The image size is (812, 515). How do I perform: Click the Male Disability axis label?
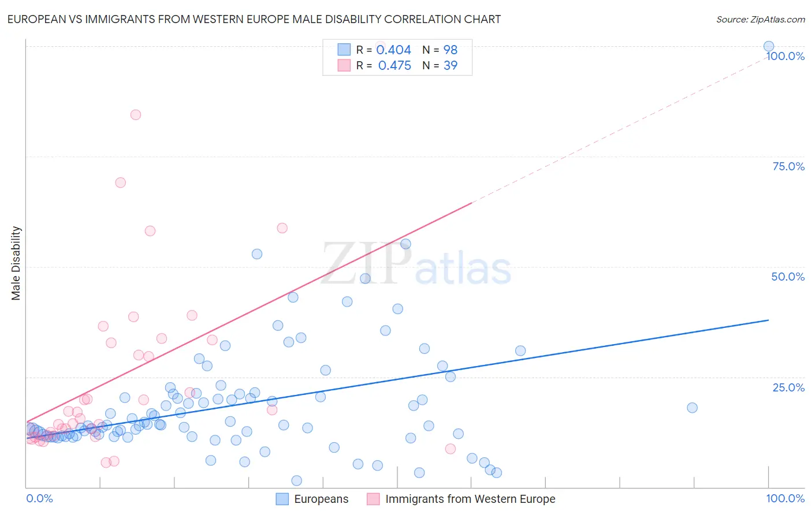click(16, 263)
